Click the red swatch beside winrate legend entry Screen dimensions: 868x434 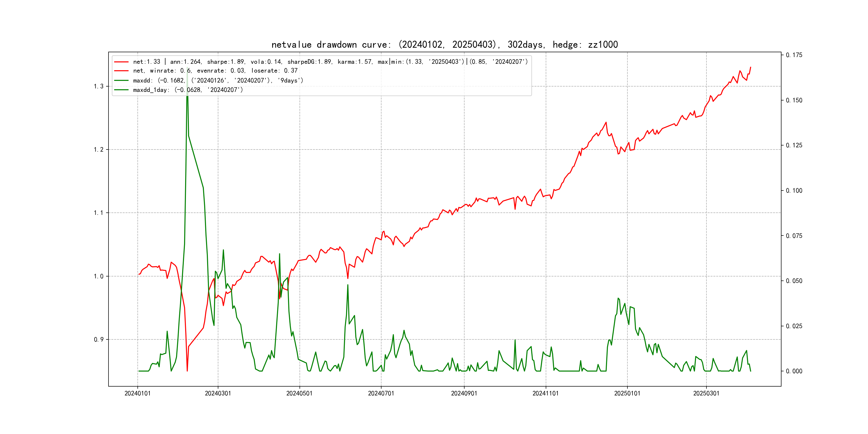(x=121, y=71)
